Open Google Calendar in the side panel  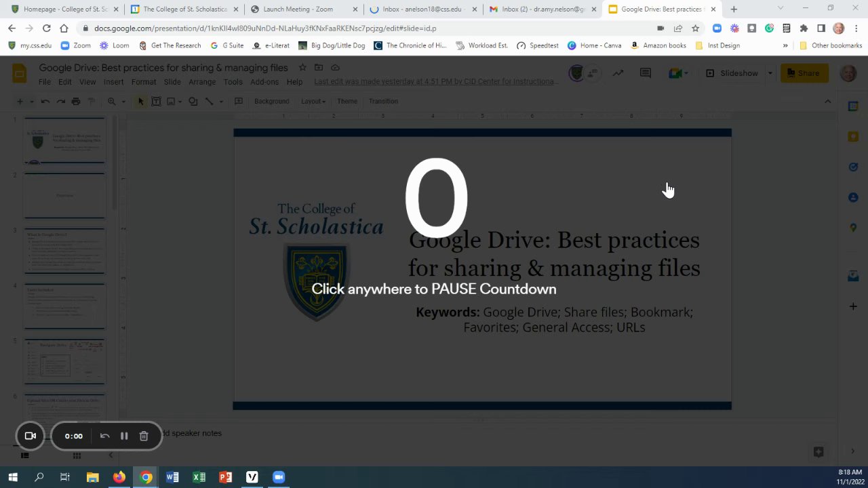853,106
